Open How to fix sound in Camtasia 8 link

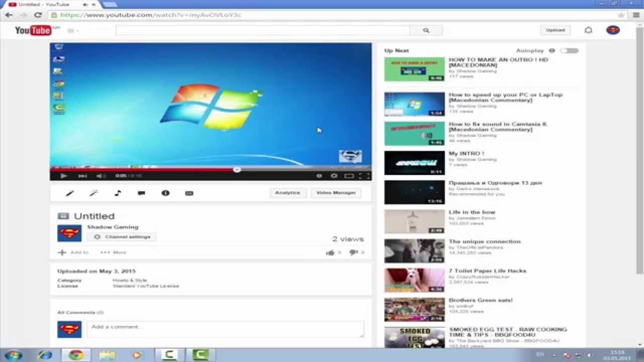(x=498, y=127)
